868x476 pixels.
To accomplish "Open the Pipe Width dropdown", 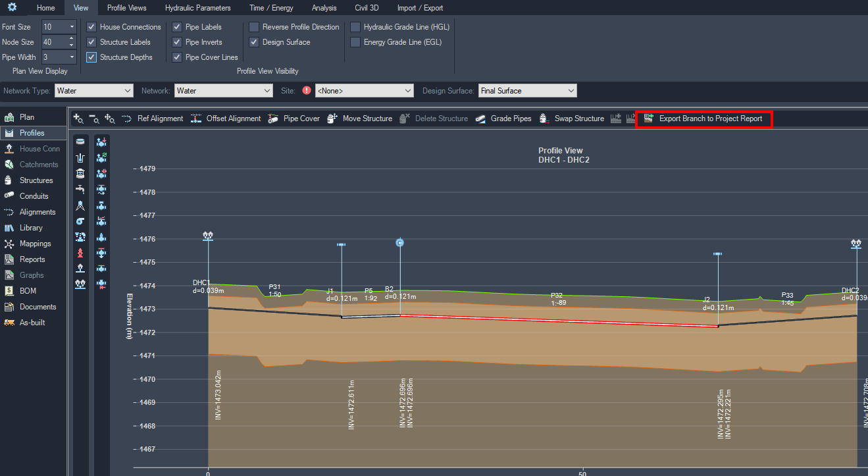I will click(x=59, y=57).
